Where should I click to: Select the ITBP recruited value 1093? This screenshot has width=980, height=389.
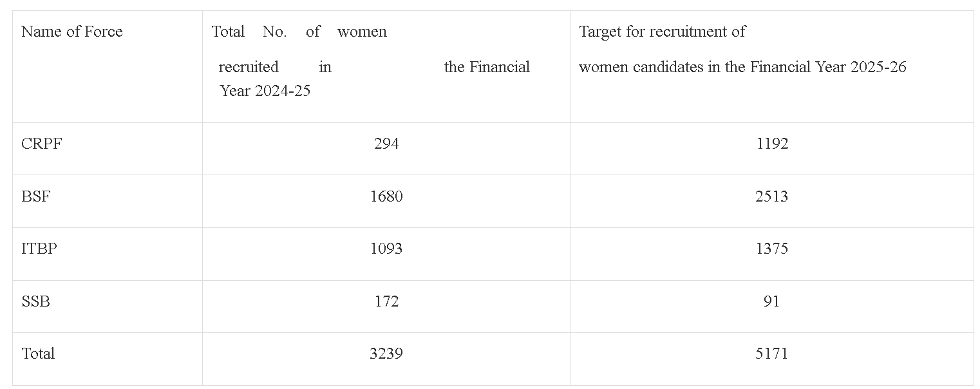click(386, 249)
